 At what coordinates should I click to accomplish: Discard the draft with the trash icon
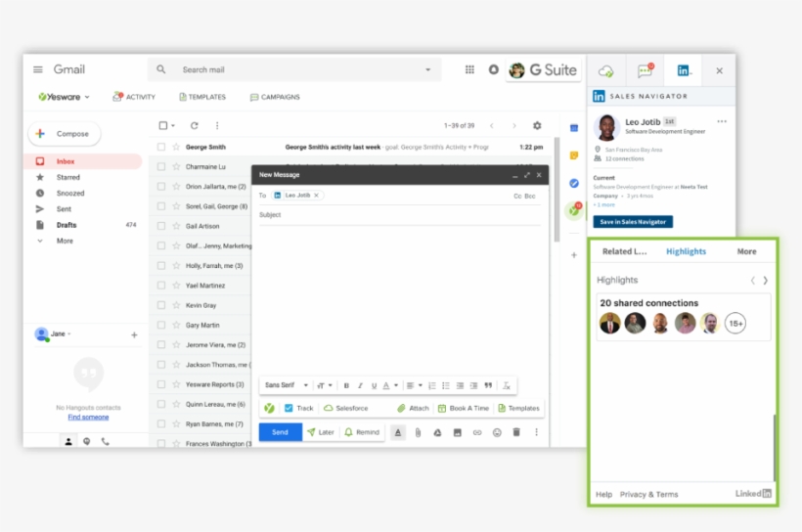click(516, 432)
